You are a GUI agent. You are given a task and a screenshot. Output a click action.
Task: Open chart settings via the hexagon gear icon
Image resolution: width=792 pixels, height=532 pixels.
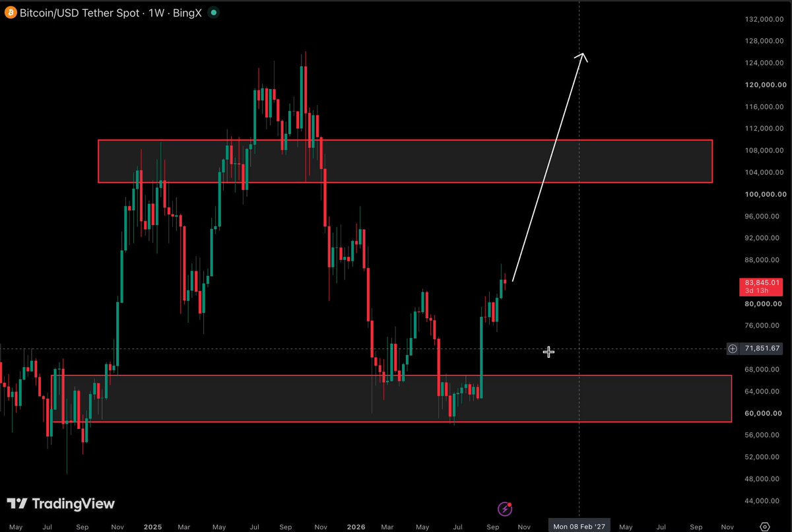point(765,527)
